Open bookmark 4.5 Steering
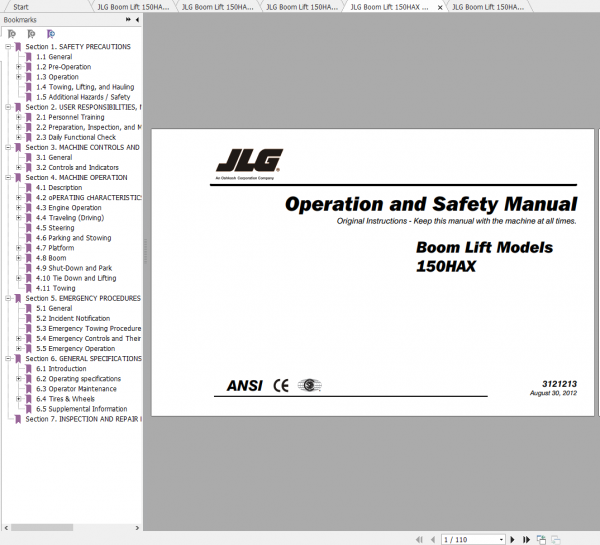The width and height of the screenshot is (600, 545). 55,228
